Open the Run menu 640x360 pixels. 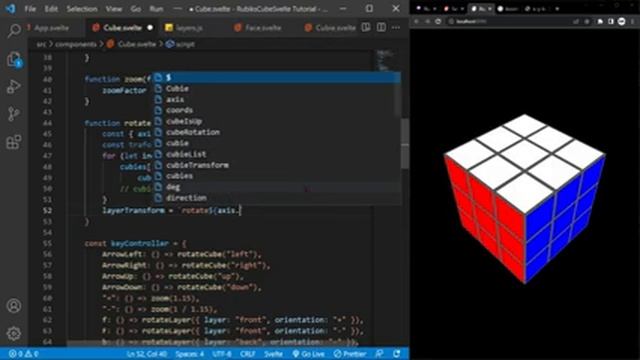156,9
